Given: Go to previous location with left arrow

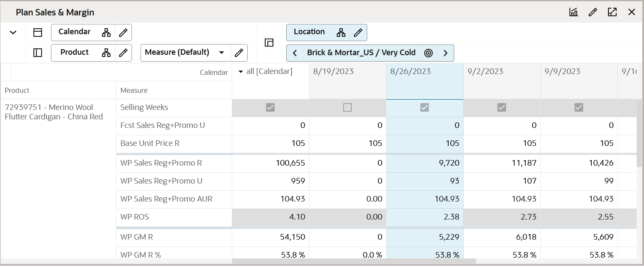Looking at the screenshot, I should (x=295, y=53).
